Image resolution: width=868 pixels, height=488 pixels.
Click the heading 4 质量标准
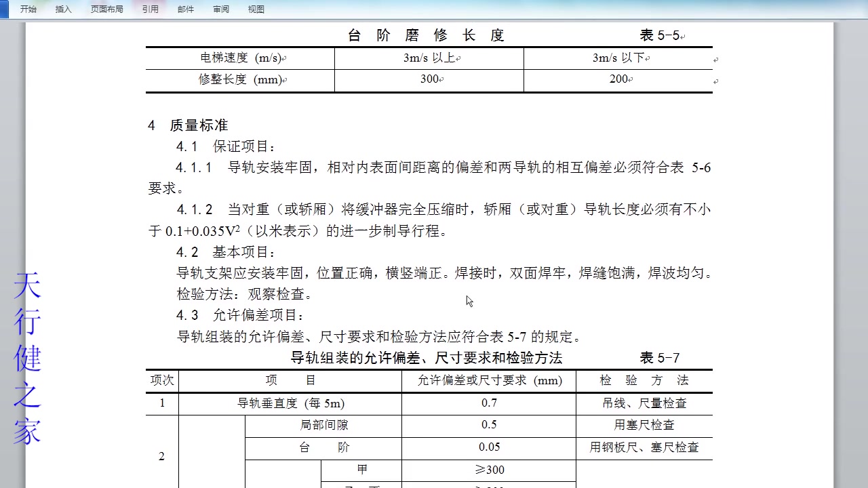click(x=188, y=125)
